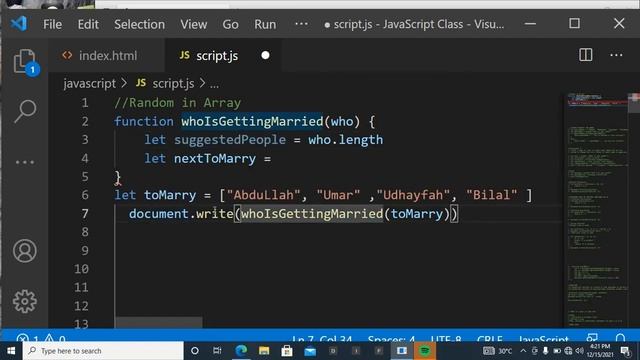Viewport: 640px width, 360px height.
Task: Click document.write on line 7
Action: tap(181, 214)
